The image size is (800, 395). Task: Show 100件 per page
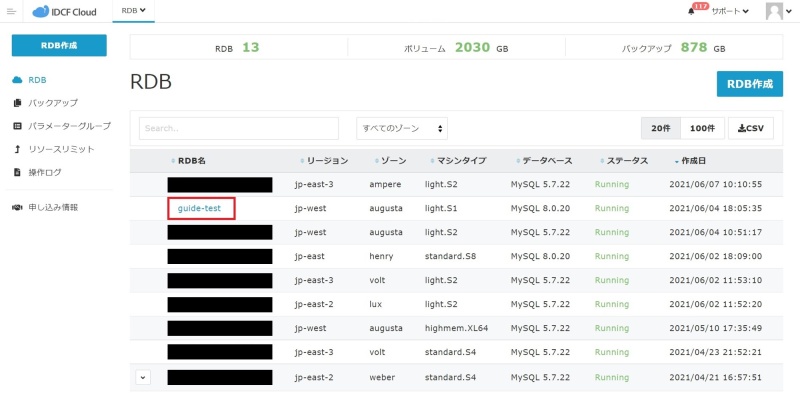(702, 128)
